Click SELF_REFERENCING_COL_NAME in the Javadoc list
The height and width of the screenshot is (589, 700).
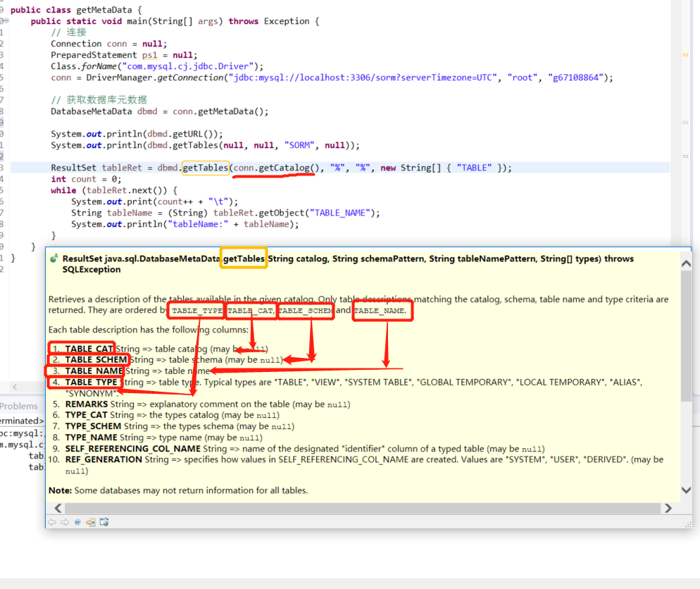tap(132, 448)
